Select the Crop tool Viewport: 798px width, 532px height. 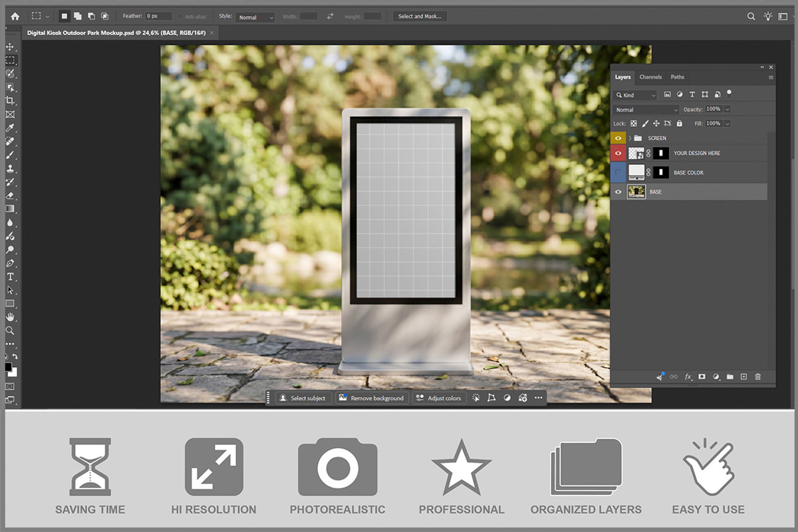point(10,100)
